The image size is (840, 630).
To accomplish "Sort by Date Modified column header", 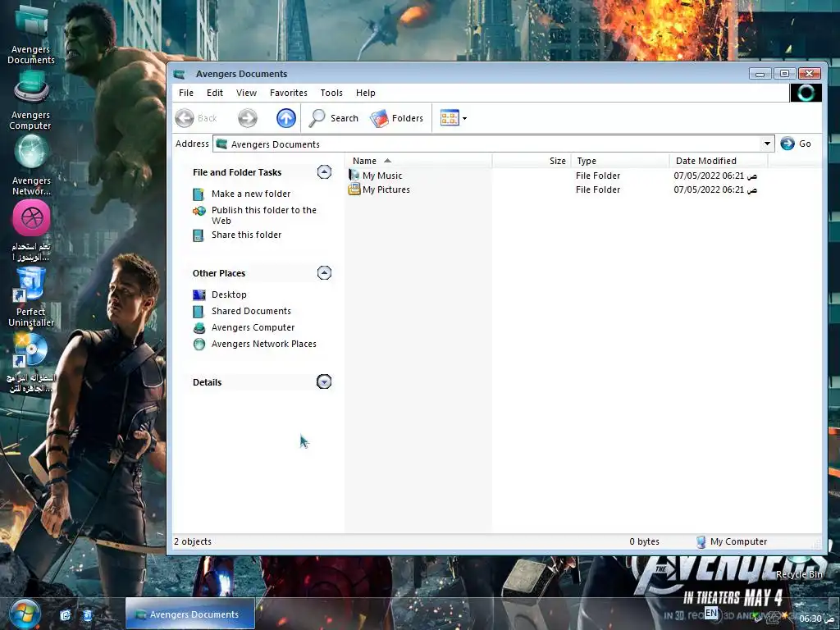I will click(719, 161).
